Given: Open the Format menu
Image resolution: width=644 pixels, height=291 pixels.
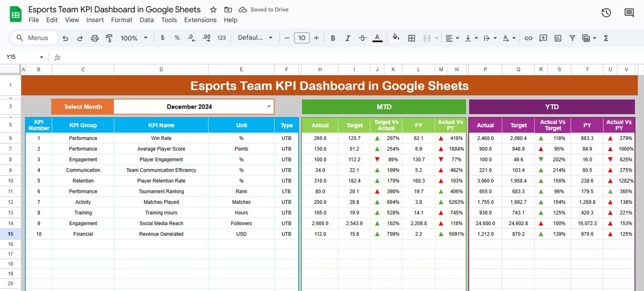Looking at the screenshot, I should [122, 20].
